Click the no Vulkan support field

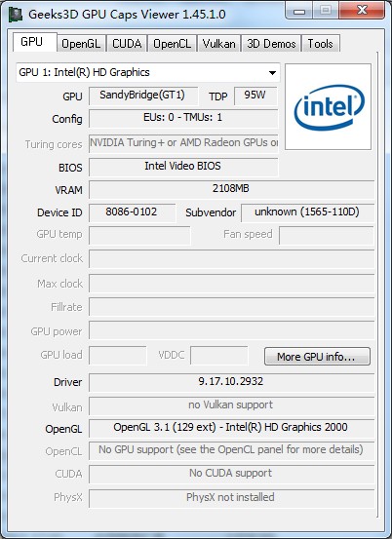pos(231,406)
